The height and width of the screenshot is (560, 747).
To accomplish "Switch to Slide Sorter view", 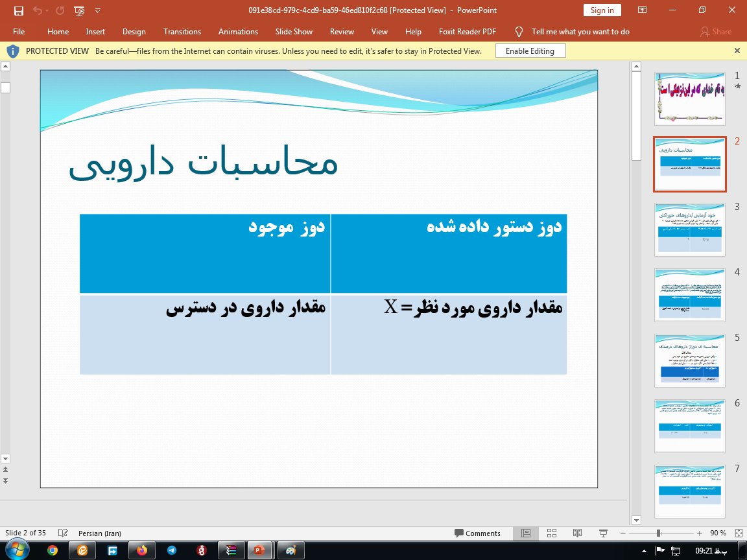I will [551, 533].
